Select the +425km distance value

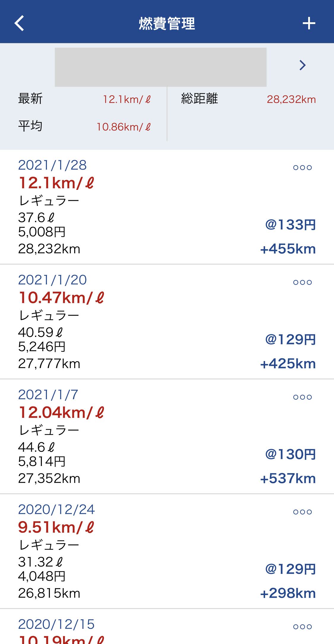click(x=288, y=364)
